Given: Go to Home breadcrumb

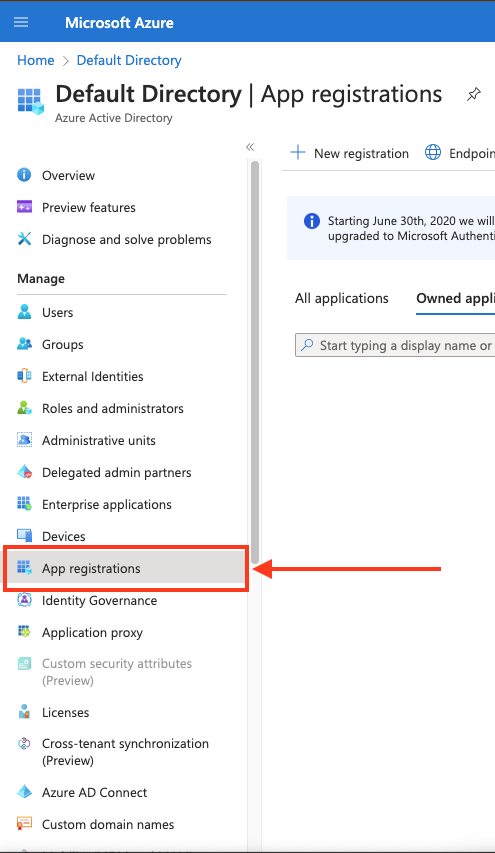Looking at the screenshot, I should point(36,60).
